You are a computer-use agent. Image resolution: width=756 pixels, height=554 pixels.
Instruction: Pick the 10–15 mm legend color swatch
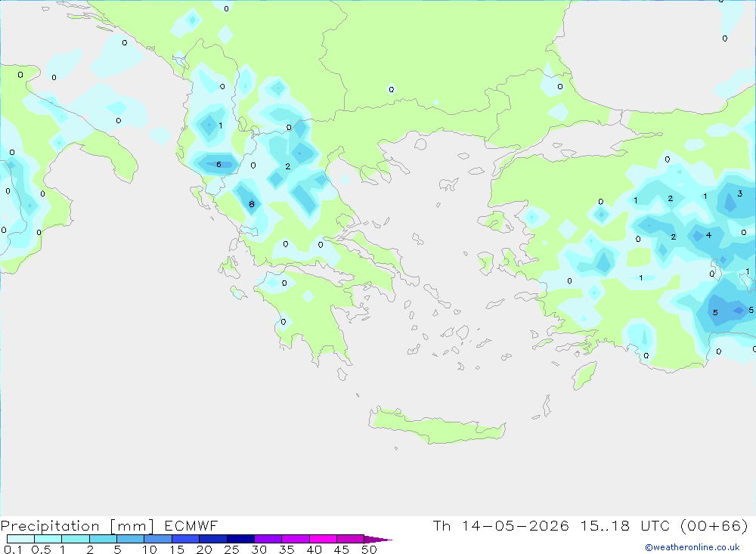(x=158, y=539)
